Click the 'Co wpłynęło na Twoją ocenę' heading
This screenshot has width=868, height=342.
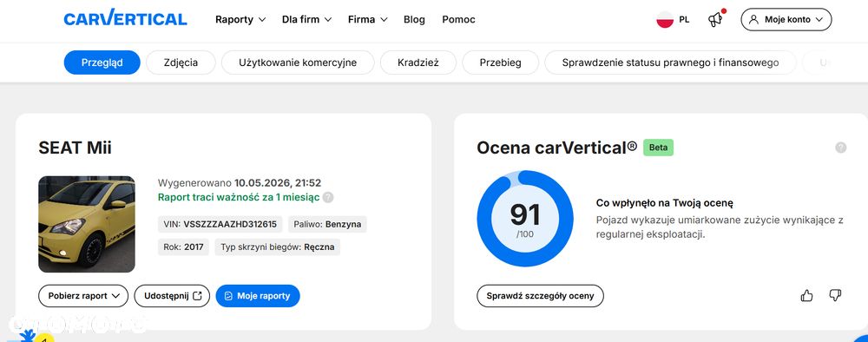[665, 203]
